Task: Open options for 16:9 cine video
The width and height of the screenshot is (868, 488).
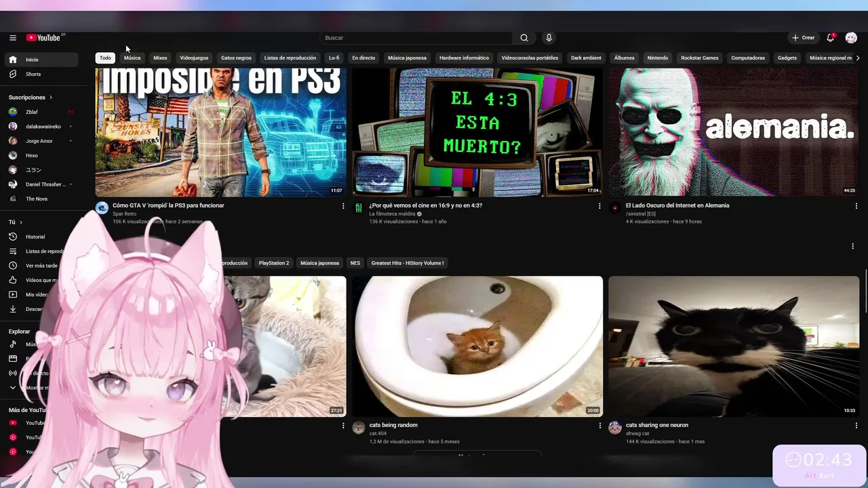Action: 599,206
